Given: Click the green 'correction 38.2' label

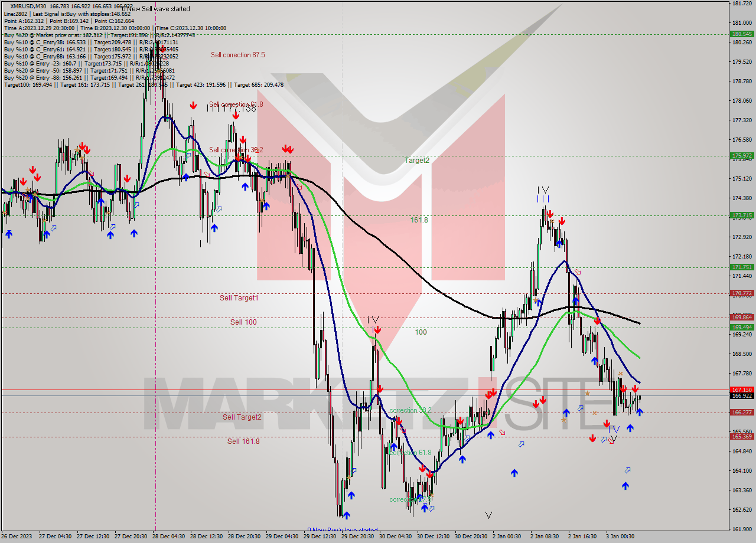Looking at the screenshot, I should 410,410.
